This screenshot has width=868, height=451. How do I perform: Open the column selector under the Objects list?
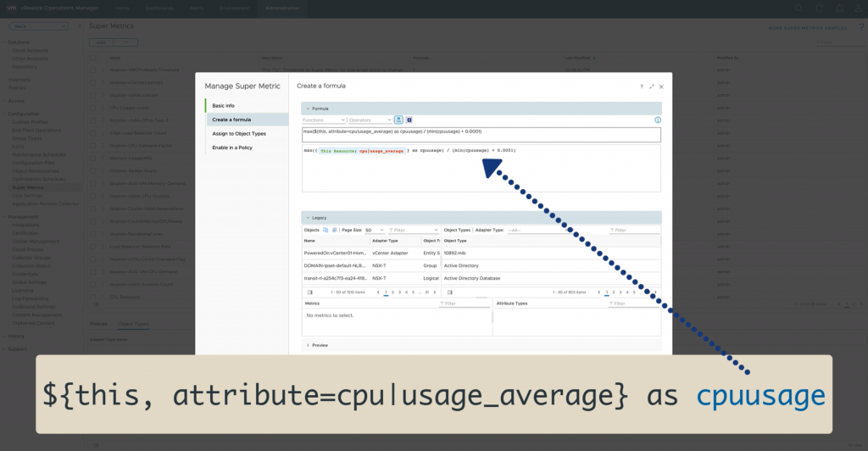[x=309, y=292]
